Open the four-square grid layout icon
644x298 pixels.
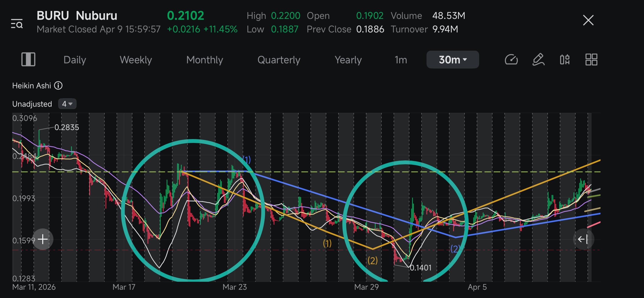click(591, 60)
